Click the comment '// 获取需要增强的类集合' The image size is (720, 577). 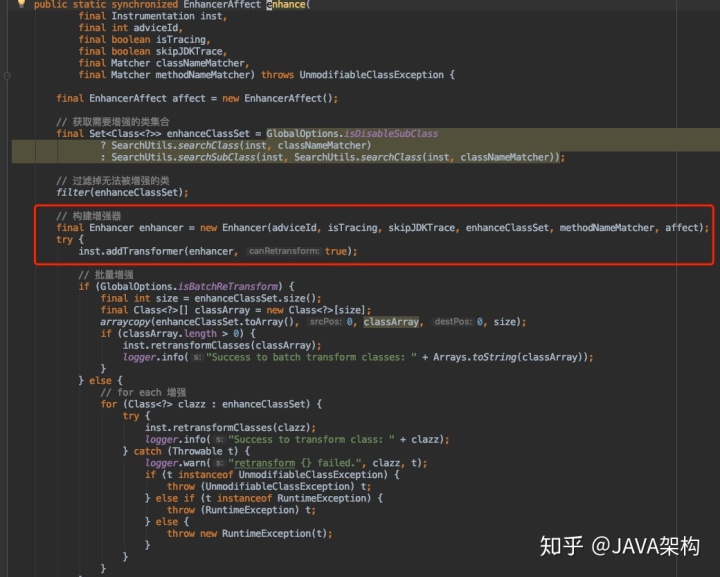click(x=113, y=122)
